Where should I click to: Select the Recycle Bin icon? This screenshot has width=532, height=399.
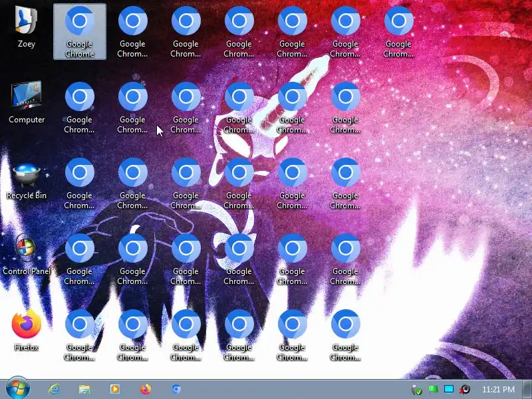(x=27, y=181)
